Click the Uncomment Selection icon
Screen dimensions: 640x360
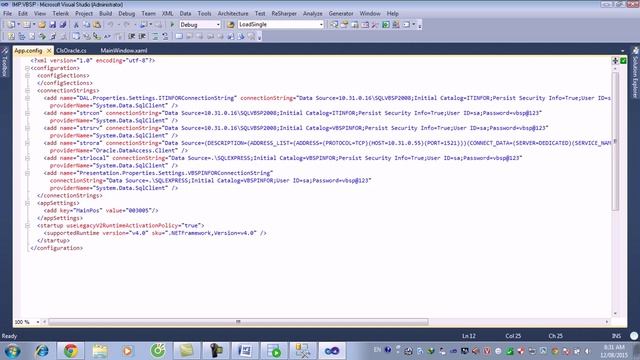[x=165, y=36]
